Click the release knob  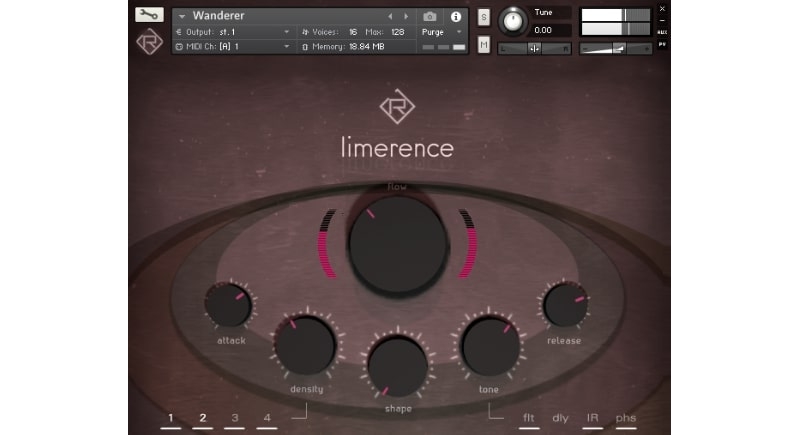[x=566, y=305]
